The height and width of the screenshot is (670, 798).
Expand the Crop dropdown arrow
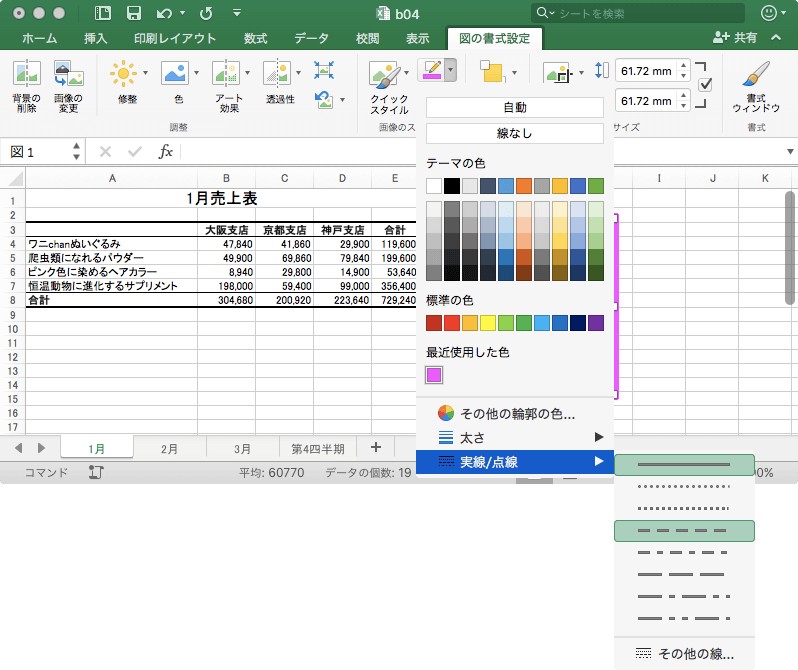(581, 73)
